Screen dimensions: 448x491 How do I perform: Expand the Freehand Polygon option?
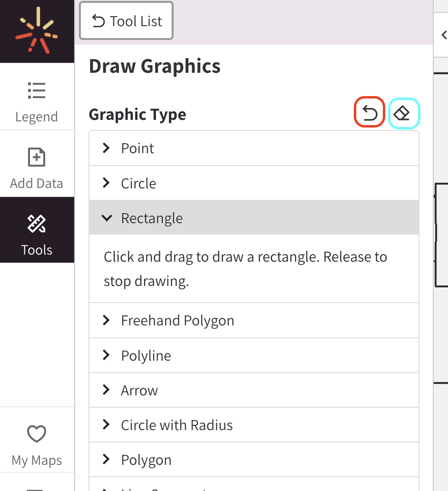click(x=177, y=320)
